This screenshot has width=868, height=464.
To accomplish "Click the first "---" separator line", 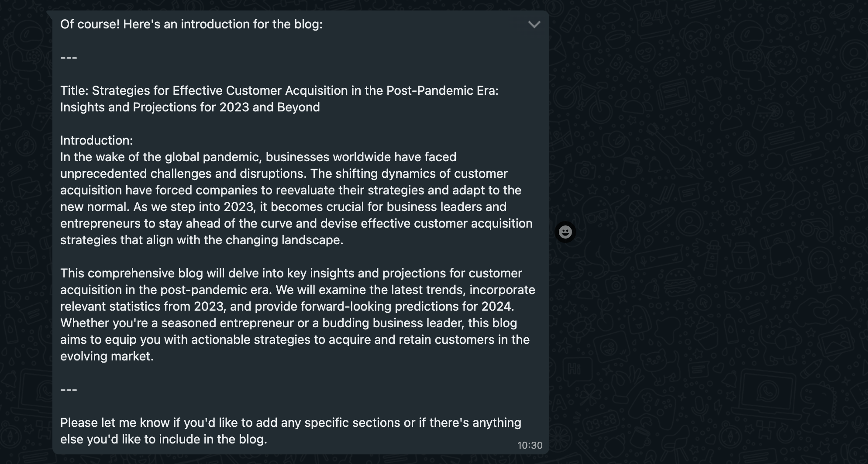I will coord(69,58).
